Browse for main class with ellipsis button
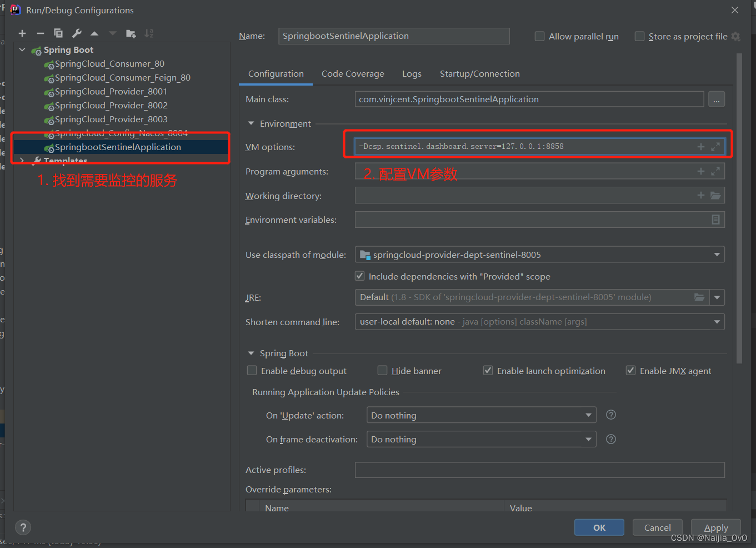Image resolution: width=756 pixels, height=548 pixels. pyautogui.click(x=717, y=99)
